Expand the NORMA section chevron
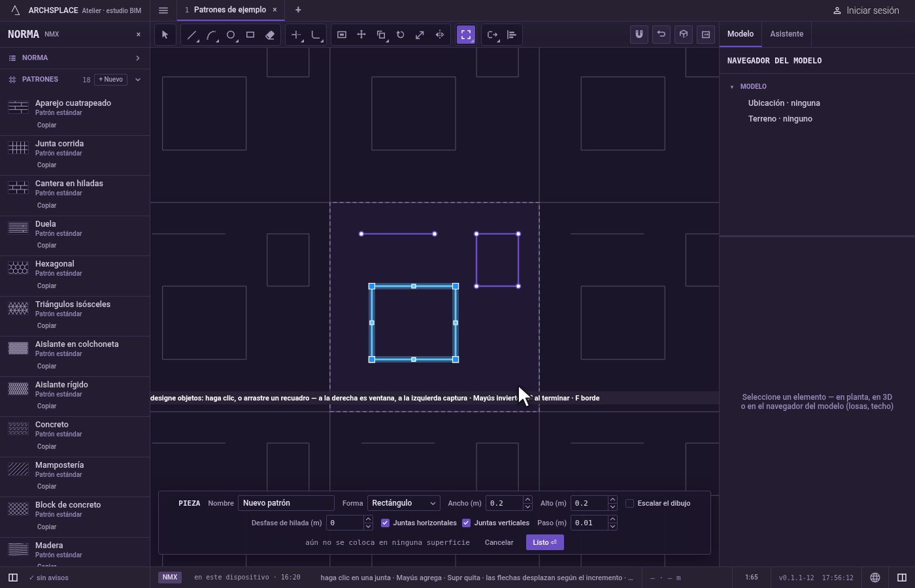Viewport: 915px width, 588px height. (x=138, y=58)
